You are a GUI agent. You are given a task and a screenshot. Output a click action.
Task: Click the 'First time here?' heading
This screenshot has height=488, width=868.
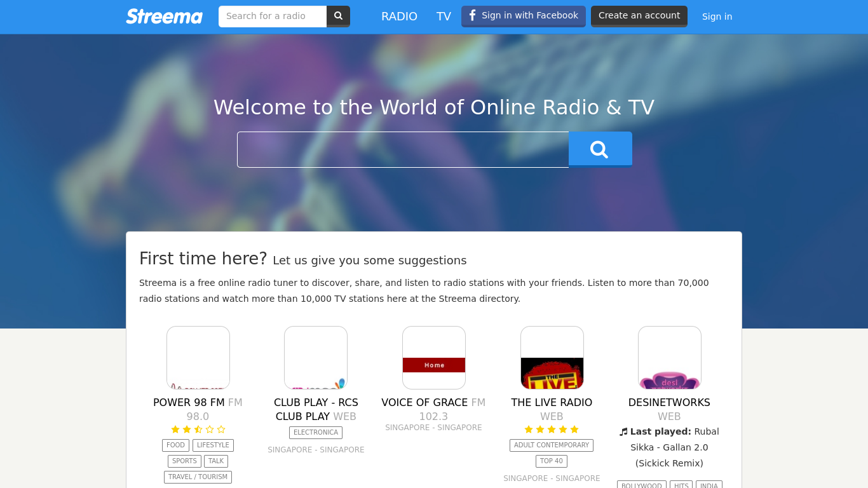coord(203,259)
